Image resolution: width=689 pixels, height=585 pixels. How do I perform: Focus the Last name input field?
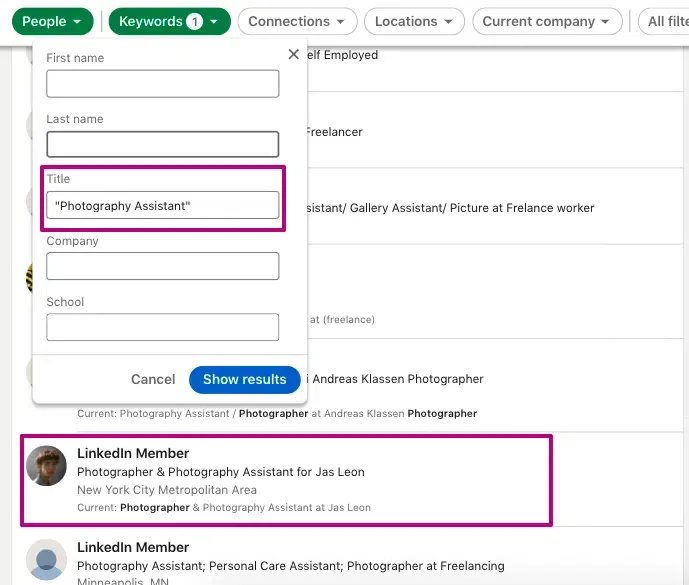pyautogui.click(x=163, y=144)
